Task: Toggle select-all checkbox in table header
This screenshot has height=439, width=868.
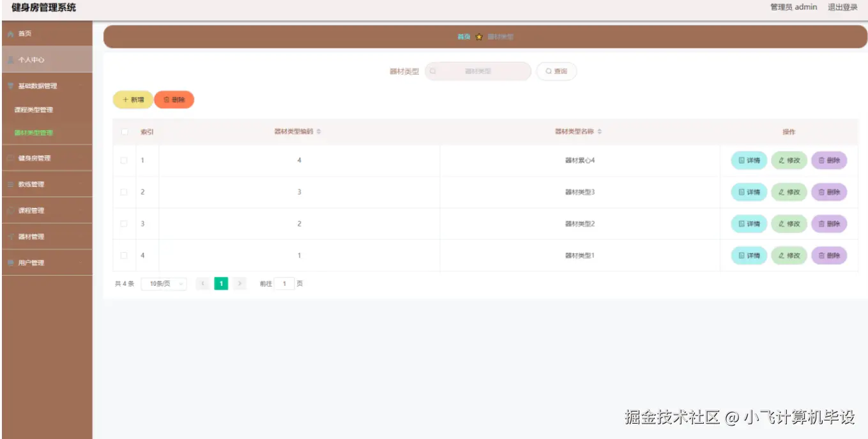Action: 124,132
